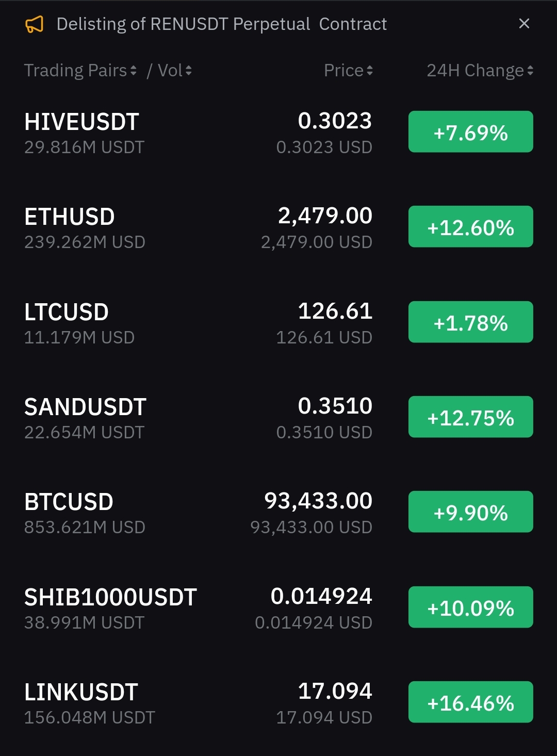This screenshot has height=756, width=557.
Task: Sort list by 24H Change
Action: point(480,70)
